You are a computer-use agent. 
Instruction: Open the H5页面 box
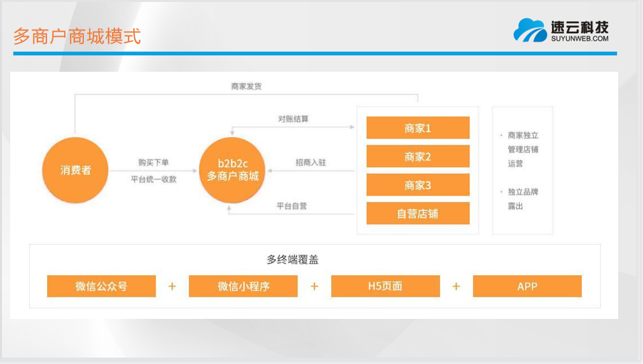(385, 286)
